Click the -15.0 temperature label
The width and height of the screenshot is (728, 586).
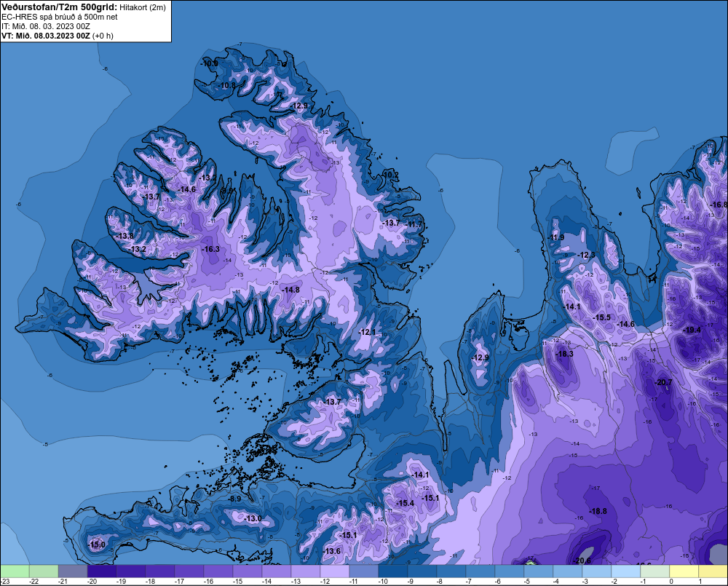coord(97,545)
